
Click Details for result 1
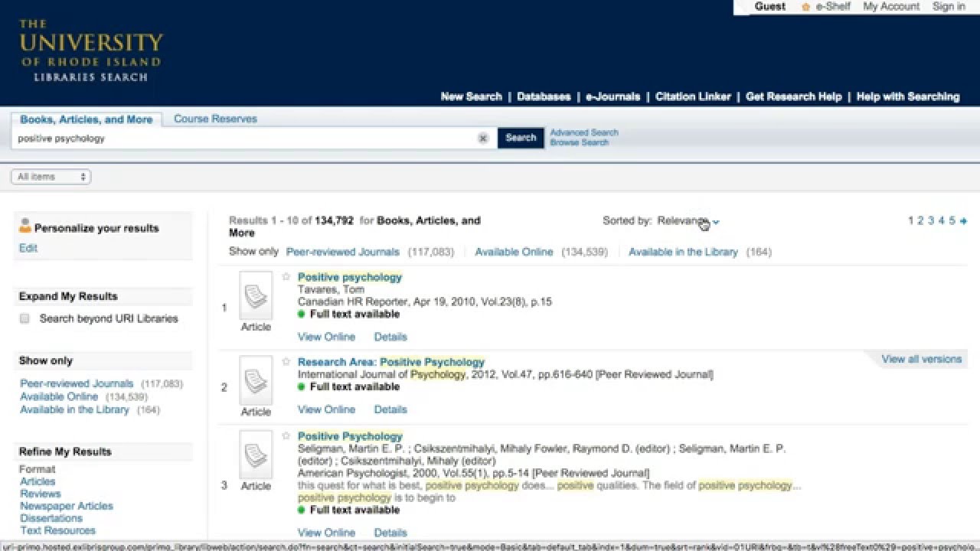(390, 337)
